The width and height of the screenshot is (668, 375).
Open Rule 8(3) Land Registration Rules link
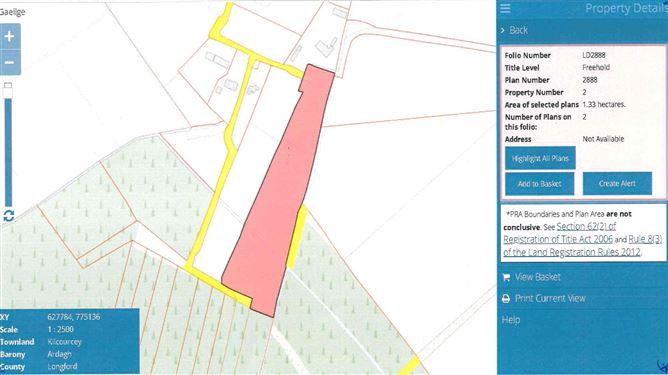pyautogui.click(x=583, y=245)
